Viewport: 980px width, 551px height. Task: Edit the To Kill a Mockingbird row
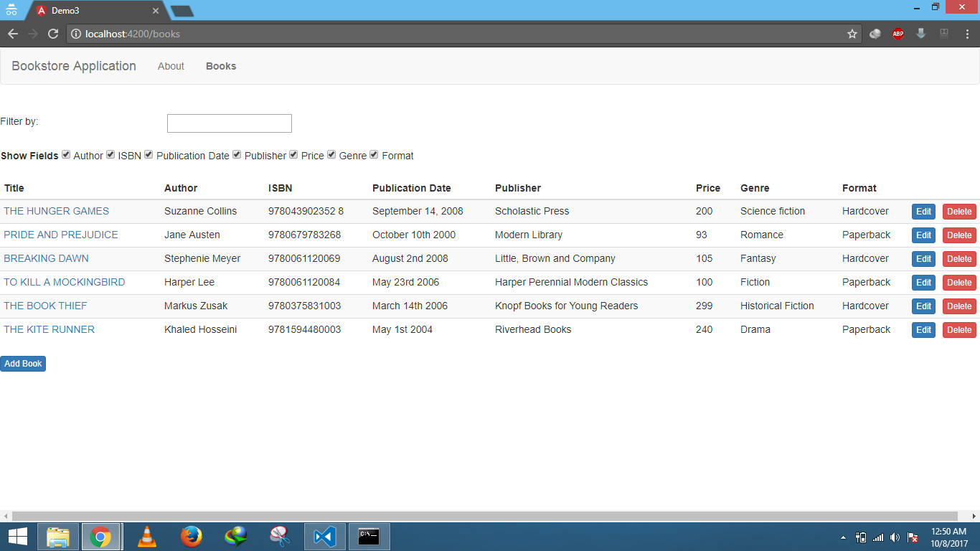click(923, 283)
